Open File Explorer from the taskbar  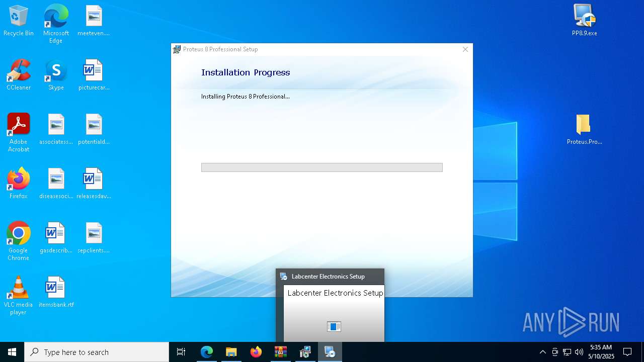[231, 352]
